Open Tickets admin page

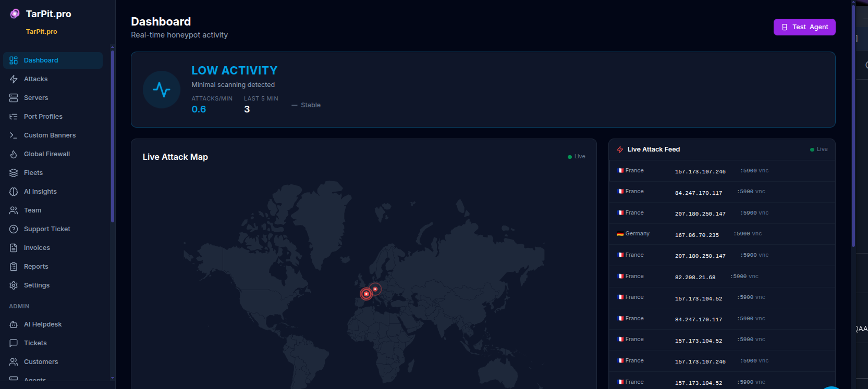tap(53, 343)
